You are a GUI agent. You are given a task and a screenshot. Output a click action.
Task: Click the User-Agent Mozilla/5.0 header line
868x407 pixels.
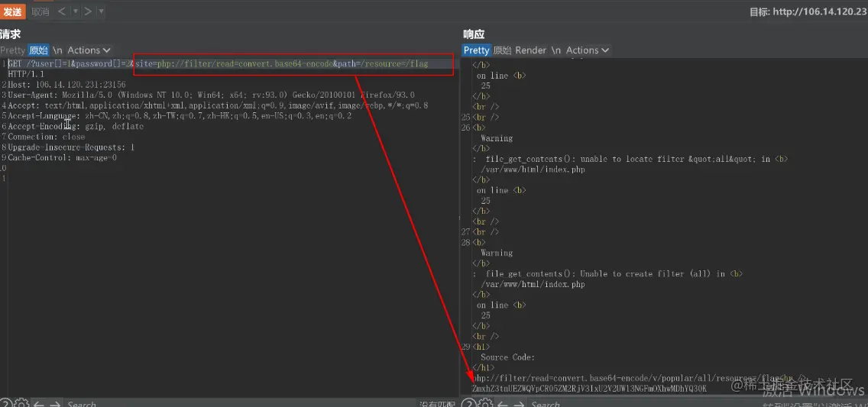click(211, 95)
